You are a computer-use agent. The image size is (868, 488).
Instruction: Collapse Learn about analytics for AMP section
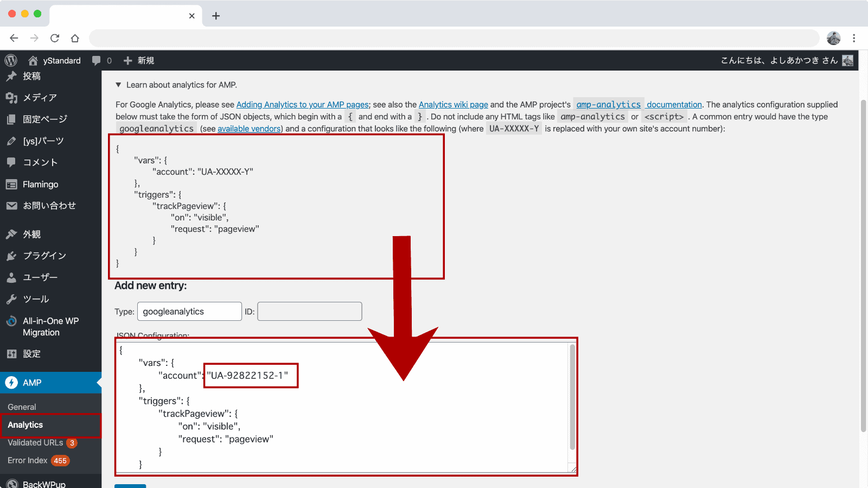click(x=118, y=85)
